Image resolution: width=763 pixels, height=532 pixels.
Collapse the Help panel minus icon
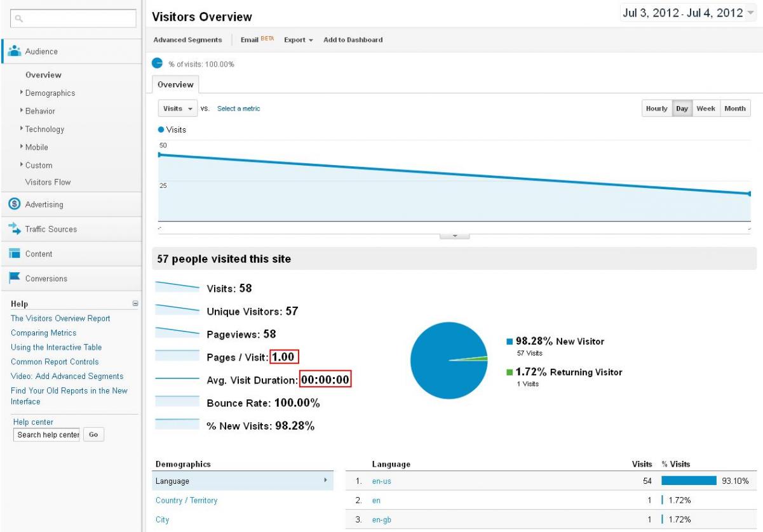(x=135, y=304)
